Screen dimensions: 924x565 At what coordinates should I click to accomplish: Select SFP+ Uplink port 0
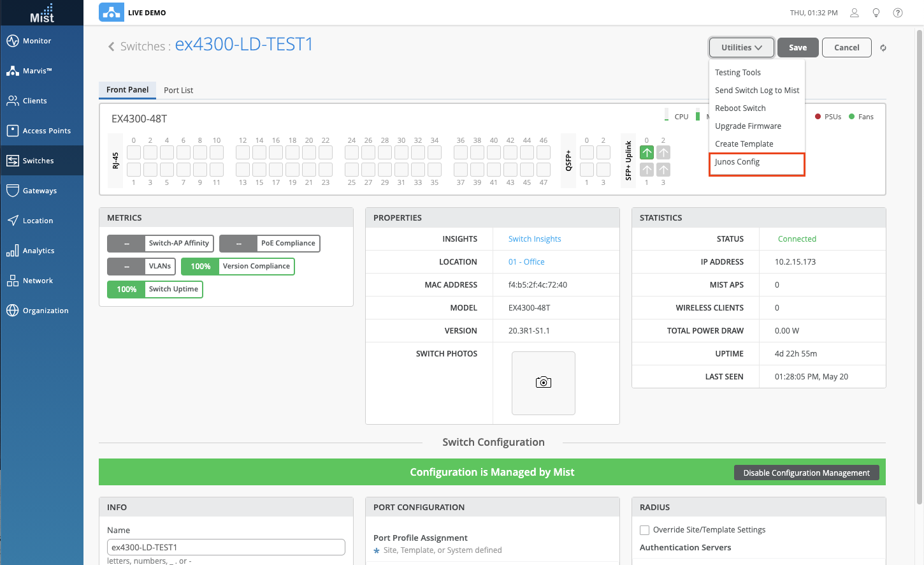647,152
